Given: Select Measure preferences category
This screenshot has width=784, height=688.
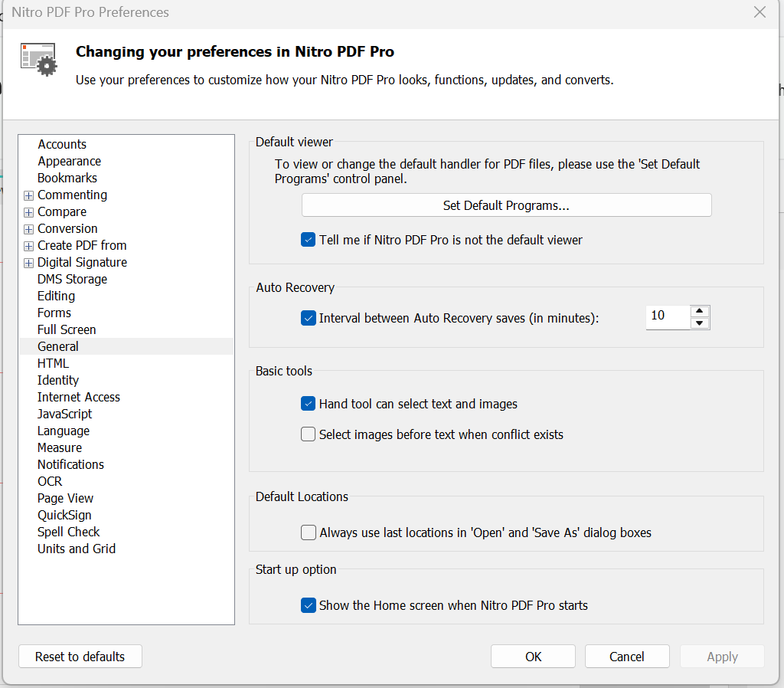Looking at the screenshot, I should point(60,448).
